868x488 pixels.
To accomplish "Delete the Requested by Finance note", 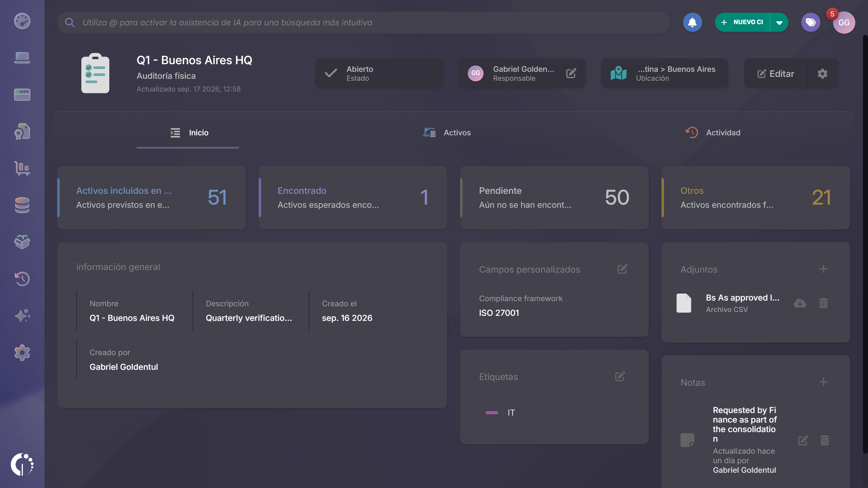I will point(824,440).
